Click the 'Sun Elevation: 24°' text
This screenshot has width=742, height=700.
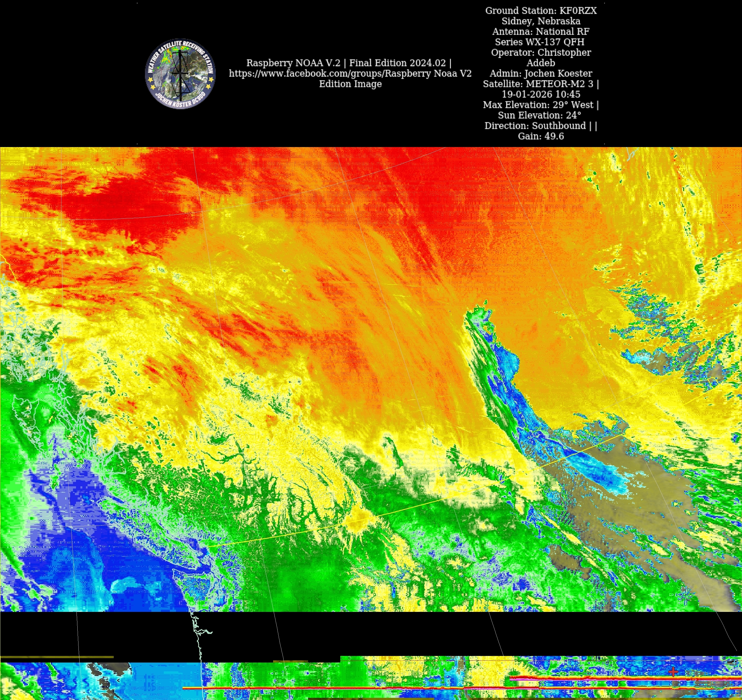tap(539, 115)
